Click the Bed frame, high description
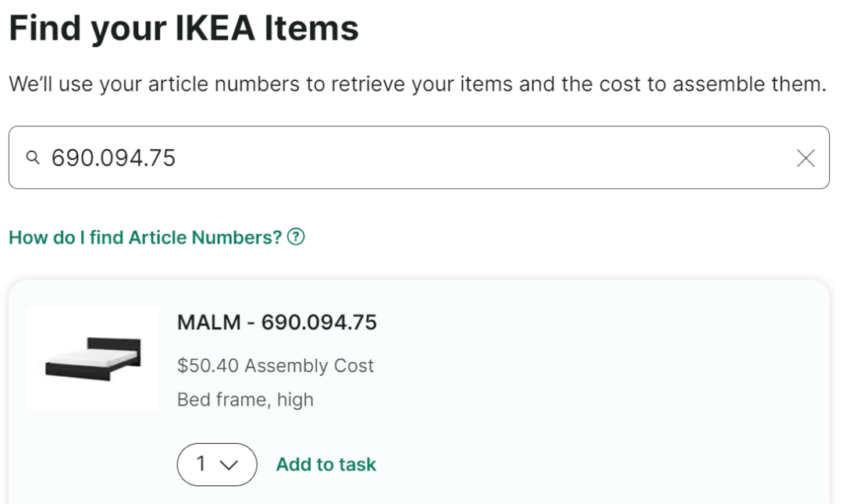843x504 pixels. click(x=245, y=399)
